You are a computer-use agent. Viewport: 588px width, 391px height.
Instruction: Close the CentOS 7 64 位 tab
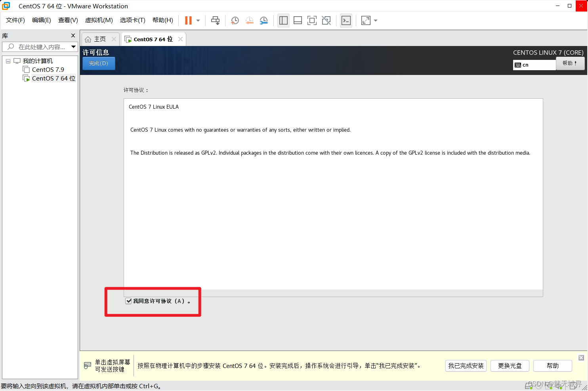click(180, 39)
